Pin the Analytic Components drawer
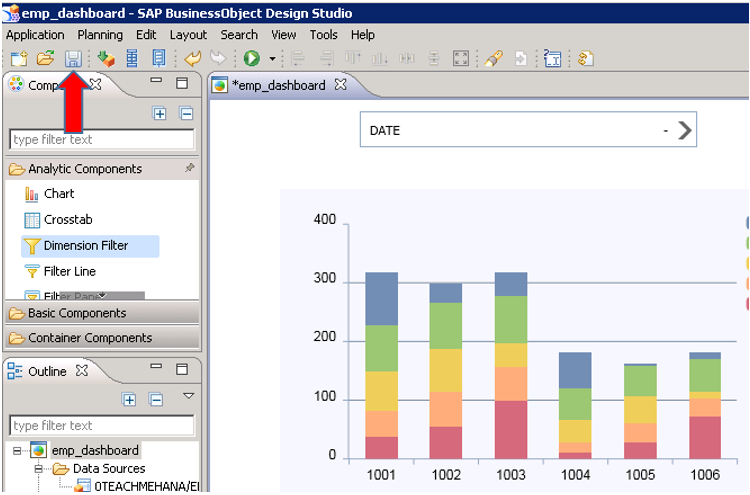 [x=190, y=167]
